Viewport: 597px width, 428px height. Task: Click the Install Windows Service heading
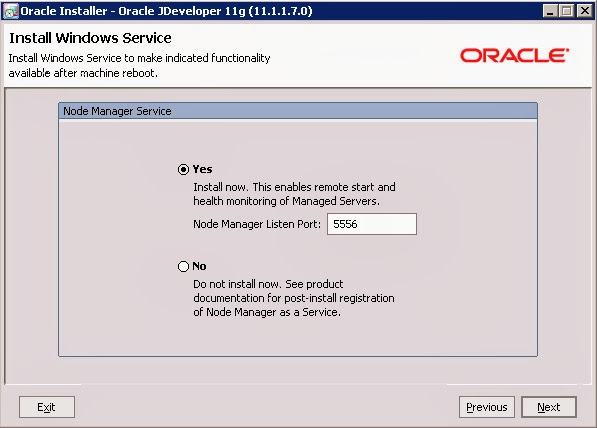pos(90,38)
